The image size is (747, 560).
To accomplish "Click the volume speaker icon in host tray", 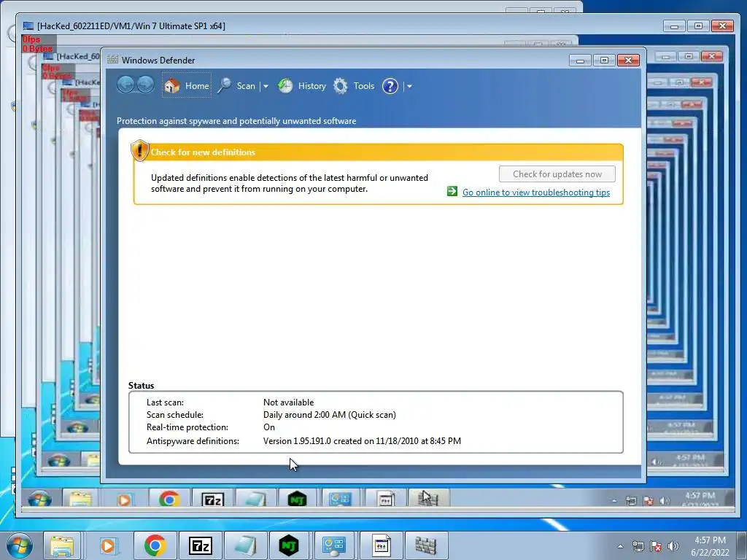I will 673,547.
